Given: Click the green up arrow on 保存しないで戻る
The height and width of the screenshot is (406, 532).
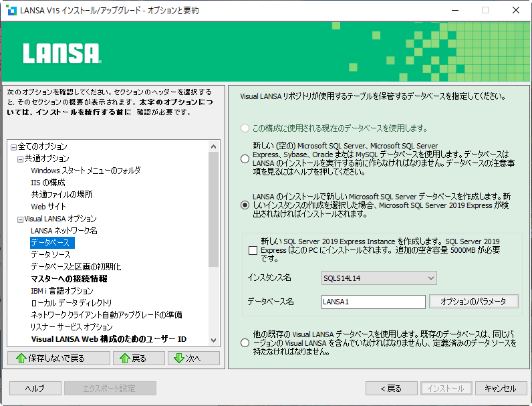Looking at the screenshot, I should click(x=21, y=358).
